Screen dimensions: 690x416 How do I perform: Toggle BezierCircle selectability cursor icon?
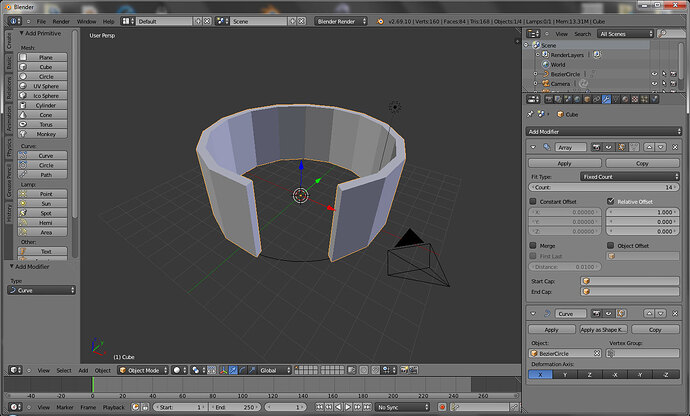pos(664,74)
